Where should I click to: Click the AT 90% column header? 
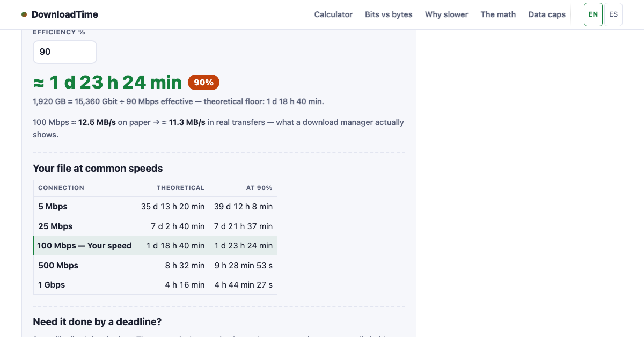point(243,188)
